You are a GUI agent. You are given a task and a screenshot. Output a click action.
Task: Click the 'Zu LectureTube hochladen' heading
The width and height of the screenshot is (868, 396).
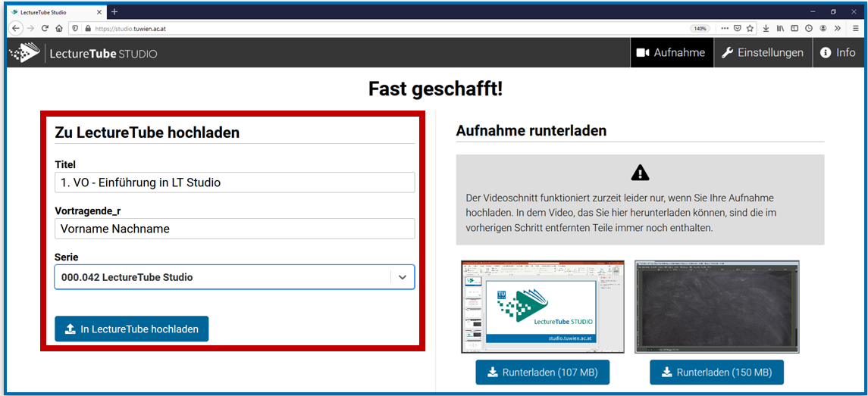click(147, 133)
